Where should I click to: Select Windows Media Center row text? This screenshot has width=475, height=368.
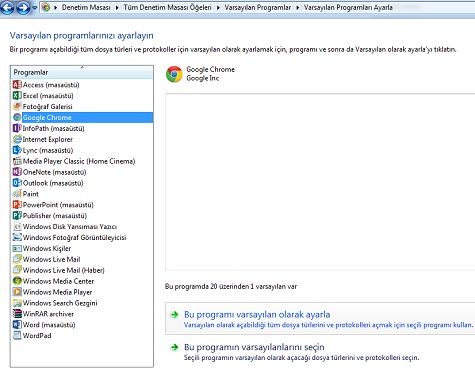tap(58, 281)
